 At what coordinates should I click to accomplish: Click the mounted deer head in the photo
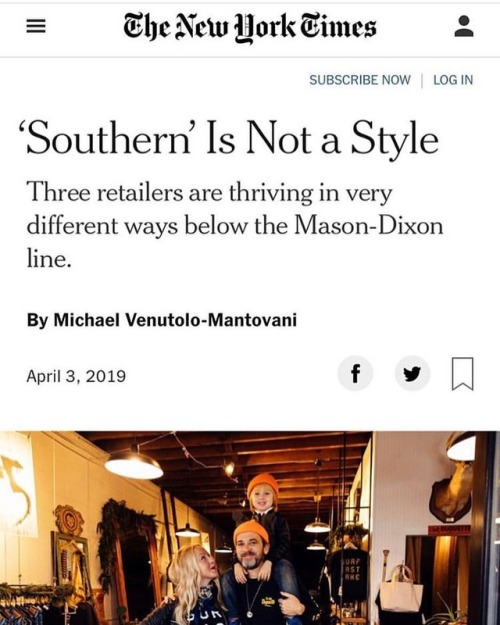(x=452, y=492)
